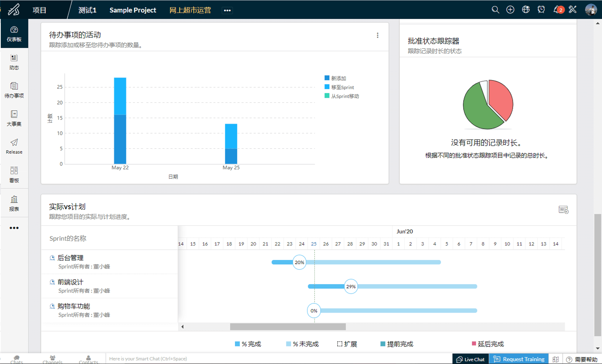This screenshot has width=602, height=364.
Task: Click the Zoho Sprints logo icon
Action: pos(14,10)
